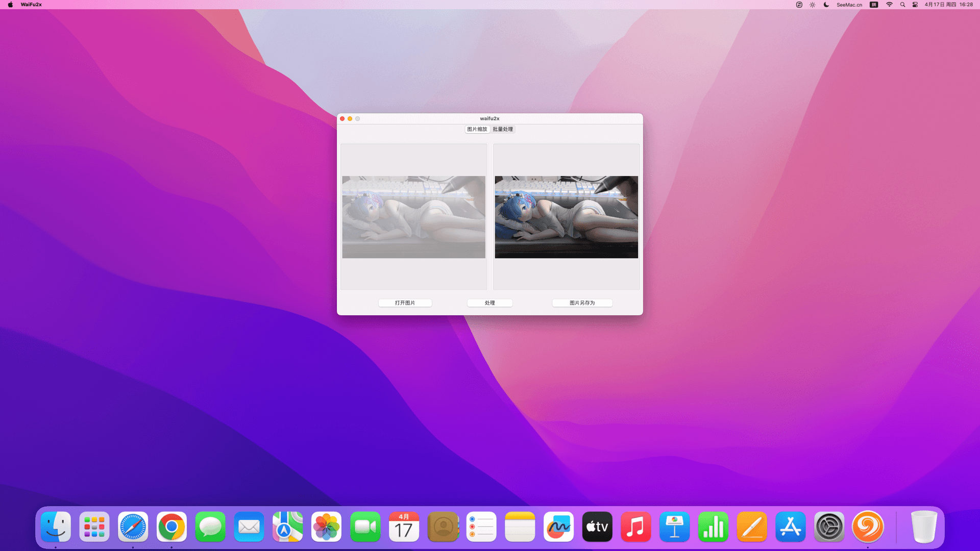This screenshot has width=980, height=551.
Task: Click the input method icon in the menu bar
Action: (x=874, y=5)
